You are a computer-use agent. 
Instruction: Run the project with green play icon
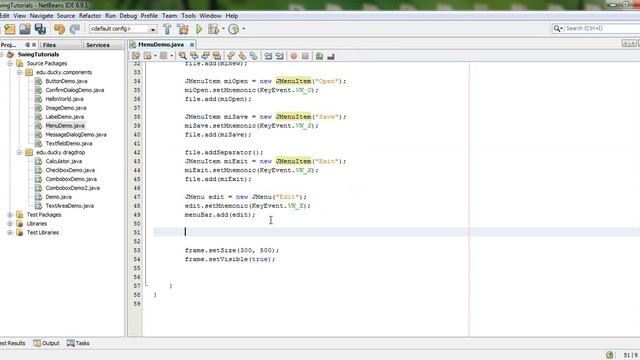pos(199,29)
